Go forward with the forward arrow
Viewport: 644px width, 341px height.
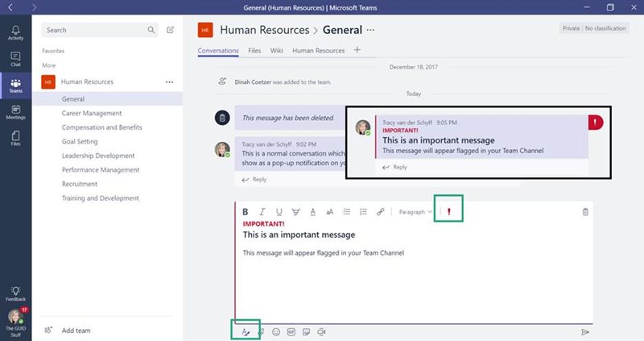(x=34, y=7)
